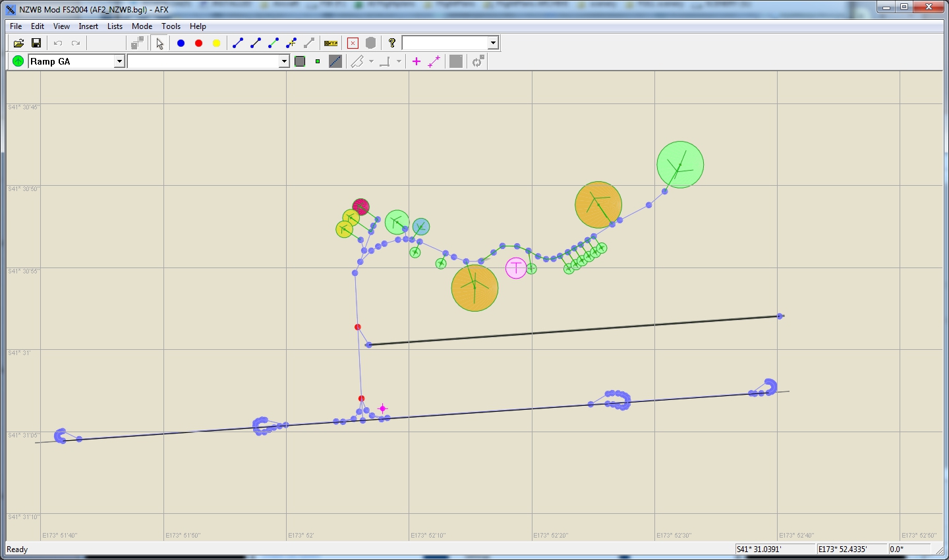Select the arrow pointer tool
The image size is (949, 560).
pyautogui.click(x=159, y=43)
